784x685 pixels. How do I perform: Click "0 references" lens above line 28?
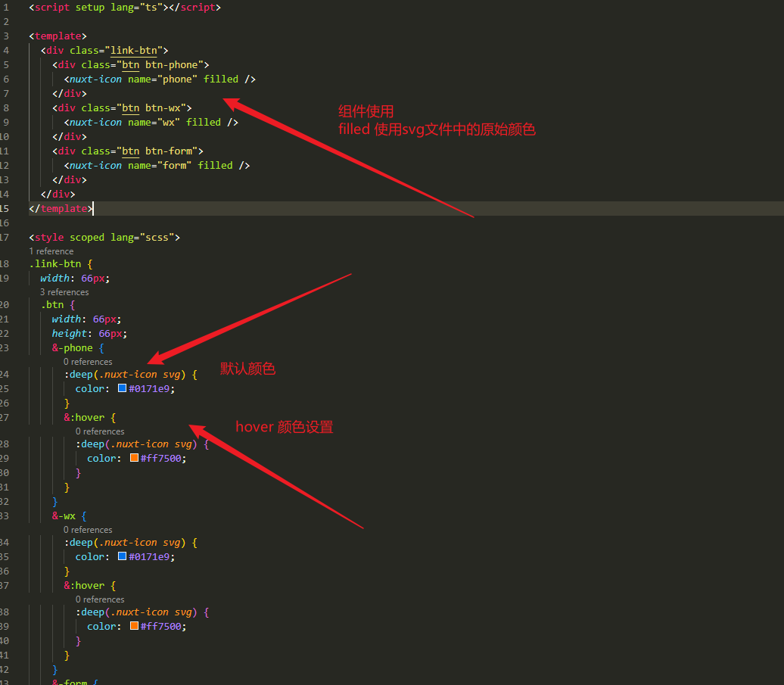tap(99, 431)
